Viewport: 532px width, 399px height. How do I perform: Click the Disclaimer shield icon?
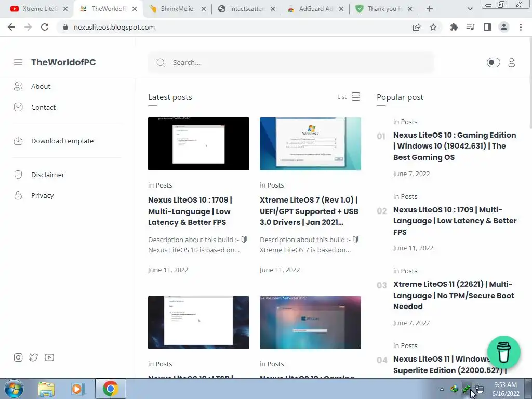(x=18, y=175)
